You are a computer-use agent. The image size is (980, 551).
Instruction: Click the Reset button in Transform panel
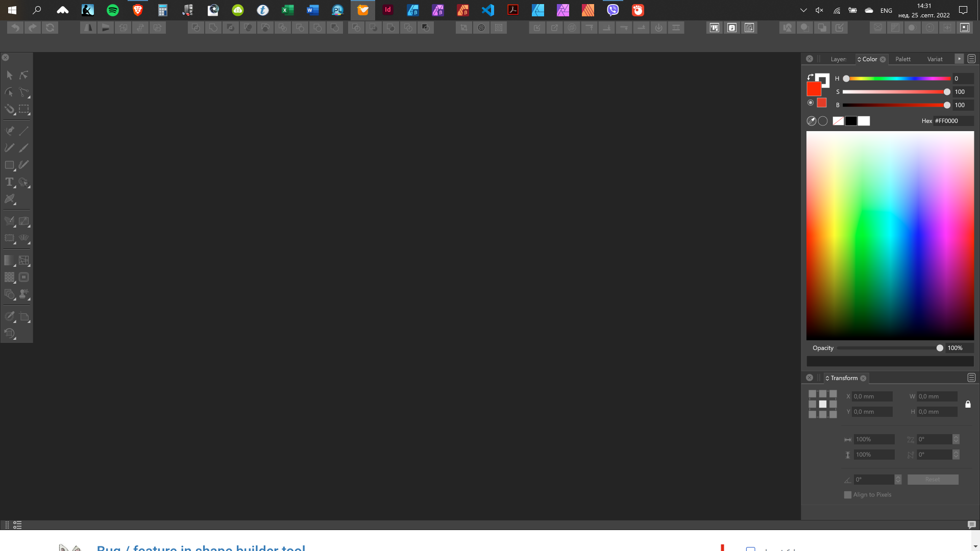point(933,480)
